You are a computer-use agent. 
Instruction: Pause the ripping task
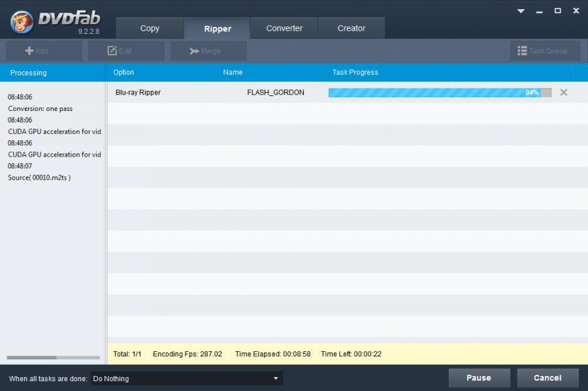(x=480, y=378)
